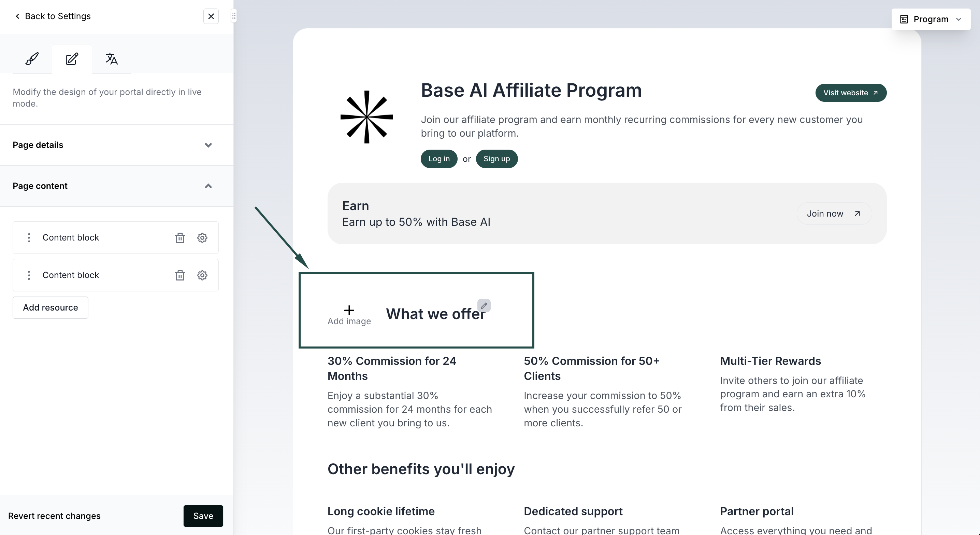Viewport: 980px width, 535px height.
Task: Select the pencil edit tab
Action: coord(72,59)
